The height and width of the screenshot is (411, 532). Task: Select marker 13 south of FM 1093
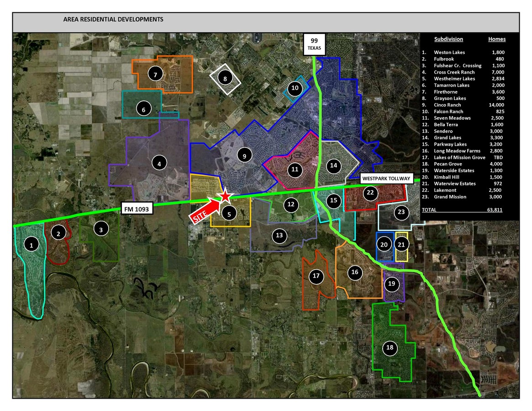click(x=279, y=236)
